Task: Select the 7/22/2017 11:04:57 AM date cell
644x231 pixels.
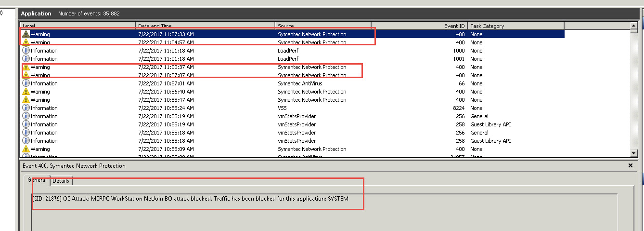Action: [x=166, y=42]
